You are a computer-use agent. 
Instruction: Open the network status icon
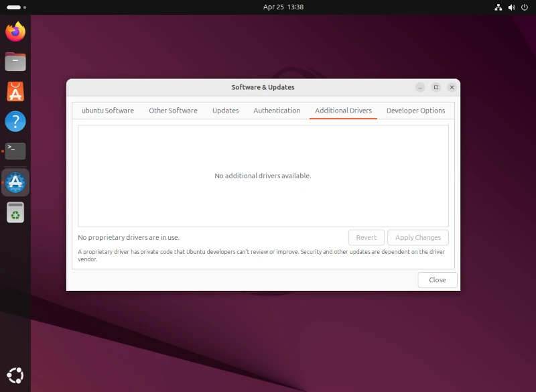(498, 7)
